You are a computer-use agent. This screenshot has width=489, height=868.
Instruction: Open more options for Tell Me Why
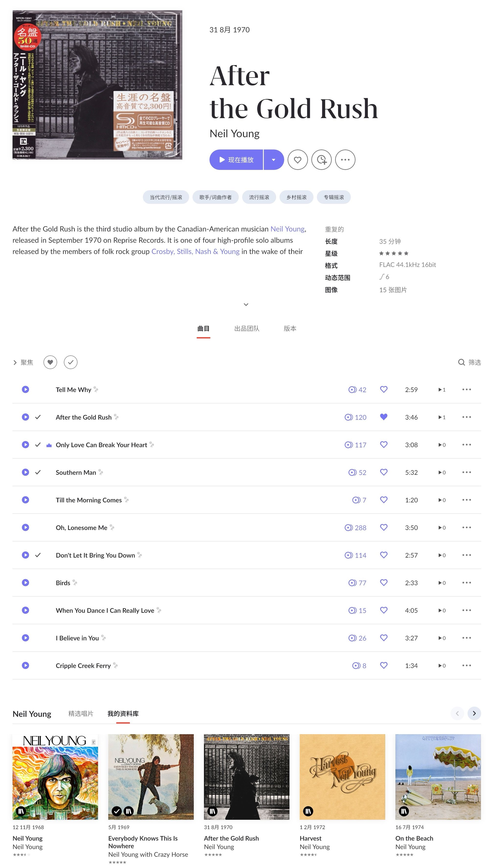coord(467,390)
